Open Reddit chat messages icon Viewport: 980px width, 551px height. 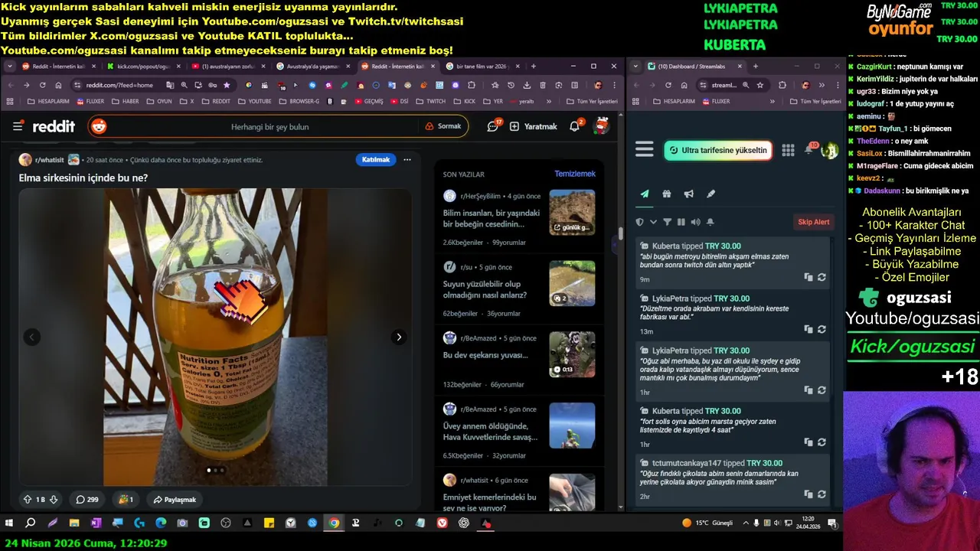[493, 126]
